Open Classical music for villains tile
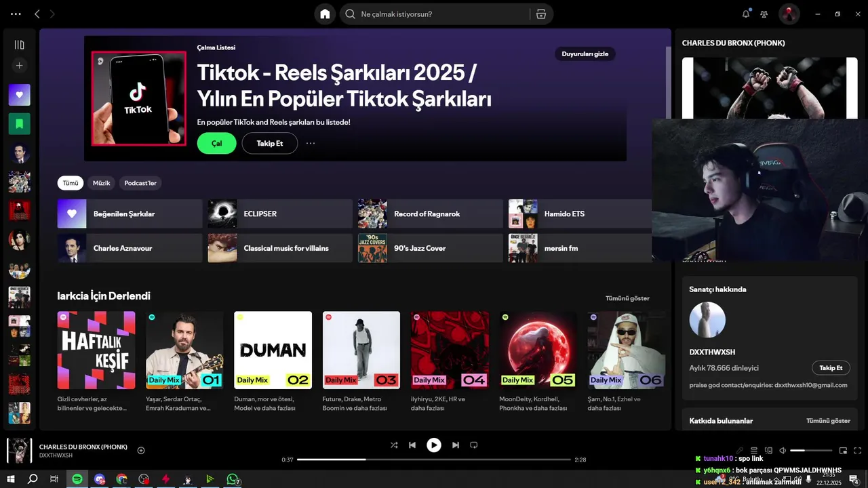868x488 pixels. tap(280, 248)
